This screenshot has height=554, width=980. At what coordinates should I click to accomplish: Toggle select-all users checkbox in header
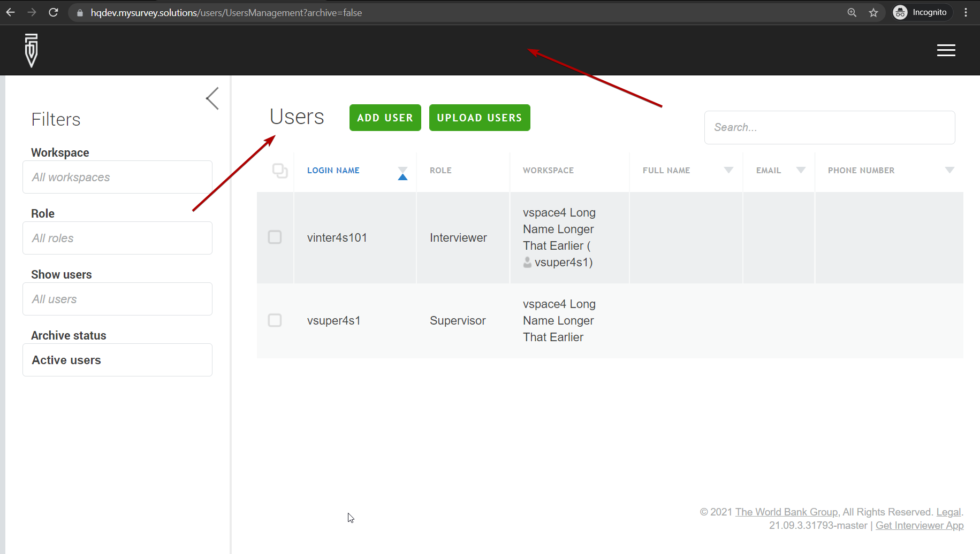click(x=280, y=171)
